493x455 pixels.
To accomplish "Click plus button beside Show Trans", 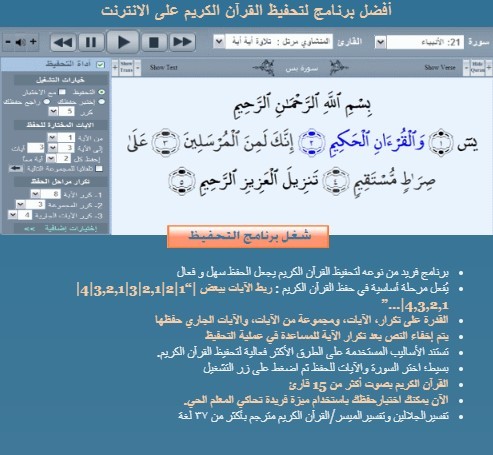I will pyautogui.click(x=115, y=68).
